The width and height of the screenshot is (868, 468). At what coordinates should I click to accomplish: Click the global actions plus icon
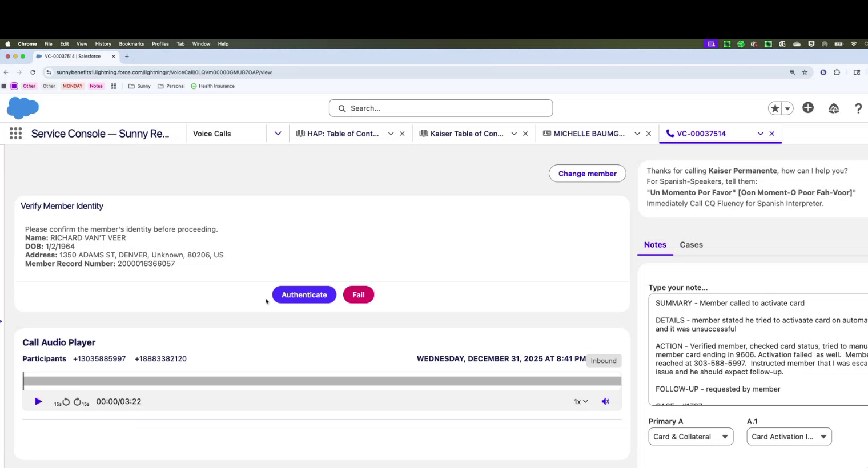click(808, 108)
